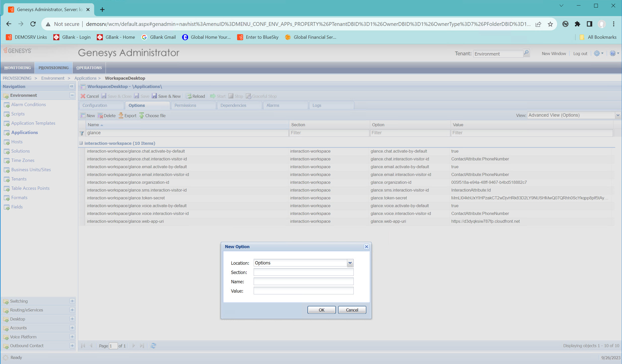Select glance.token-secret option row

coord(347,198)
